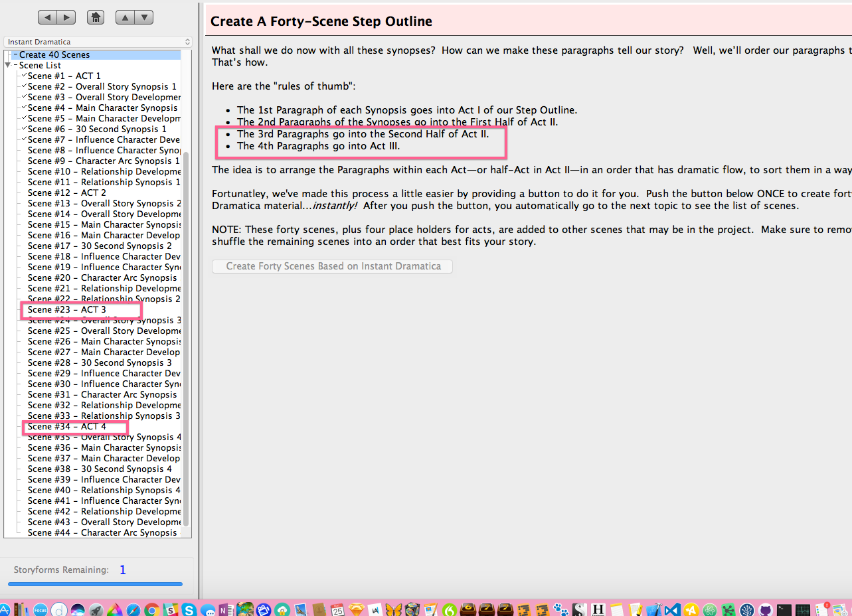Viewport: 852px width, 616px height.
Task: Open Scene #38 – 30 Second Synopsis 4
Action: pyautogui.click(x=100, y=469)
